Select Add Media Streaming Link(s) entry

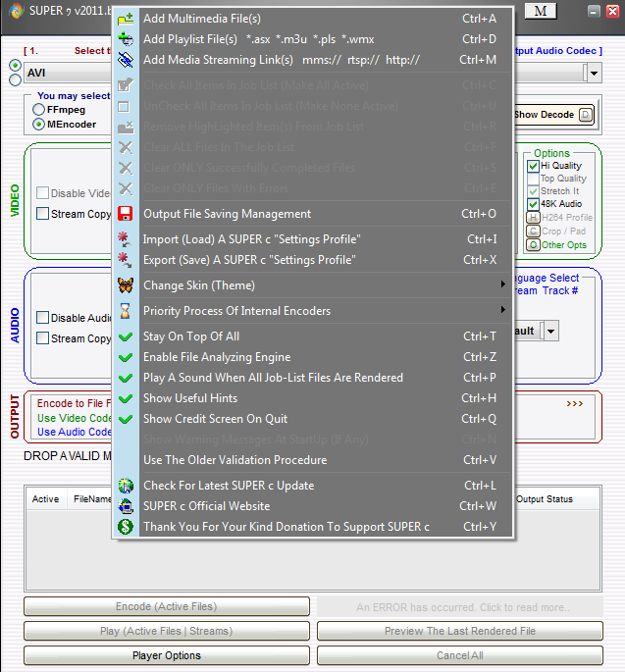tap(313, 60)
